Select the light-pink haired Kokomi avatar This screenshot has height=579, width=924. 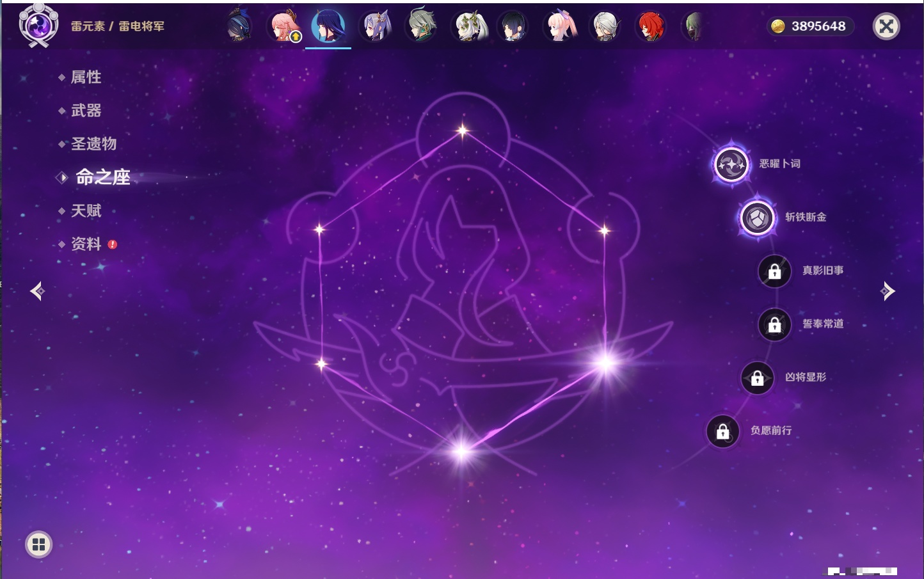pos(561,26)
